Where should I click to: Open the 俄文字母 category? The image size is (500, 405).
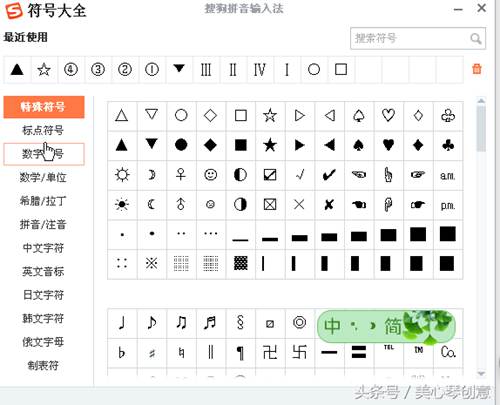(43, 342)
